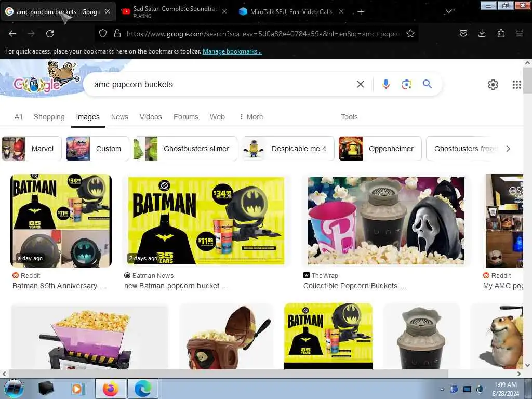Clear the search query with the X

361,84
